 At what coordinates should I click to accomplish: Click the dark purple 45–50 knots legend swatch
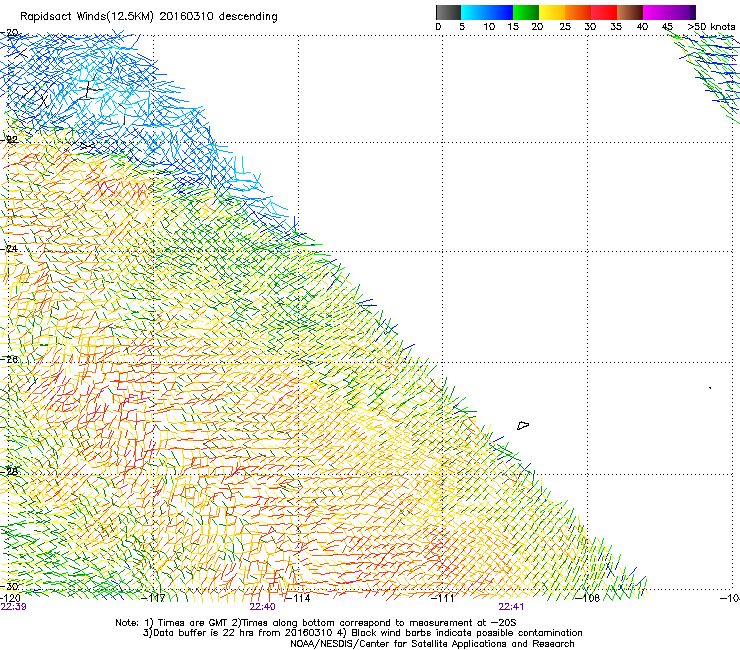click(x=682, y=12)
